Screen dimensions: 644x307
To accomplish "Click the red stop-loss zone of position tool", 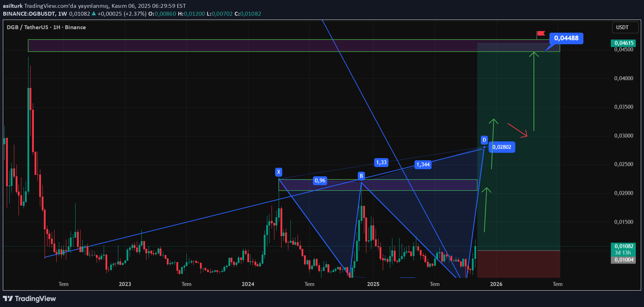I will [x=519, y=264].
